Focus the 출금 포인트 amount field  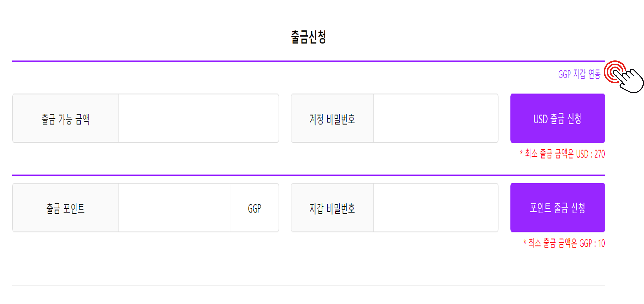tap(174, 208)
